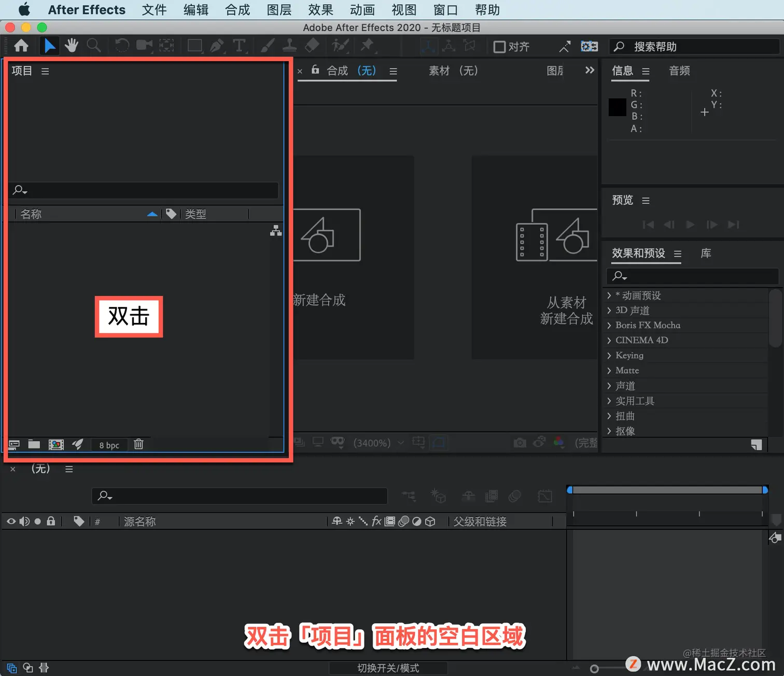This screenshot has height=676, width=784.
Task: Create a new folder in Project panel
Action: pyautogui.click(x=34, y=444)
